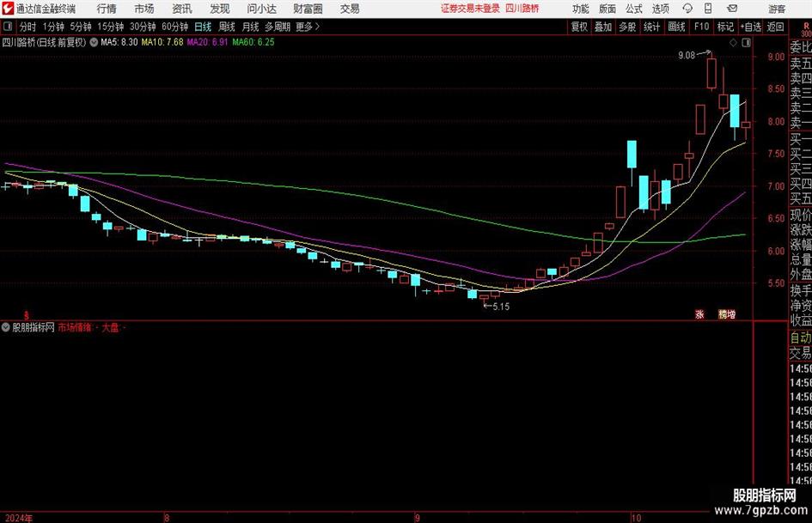Click the 换手 row in quote panel
The image size is (812, 523).
pos(800,290)
